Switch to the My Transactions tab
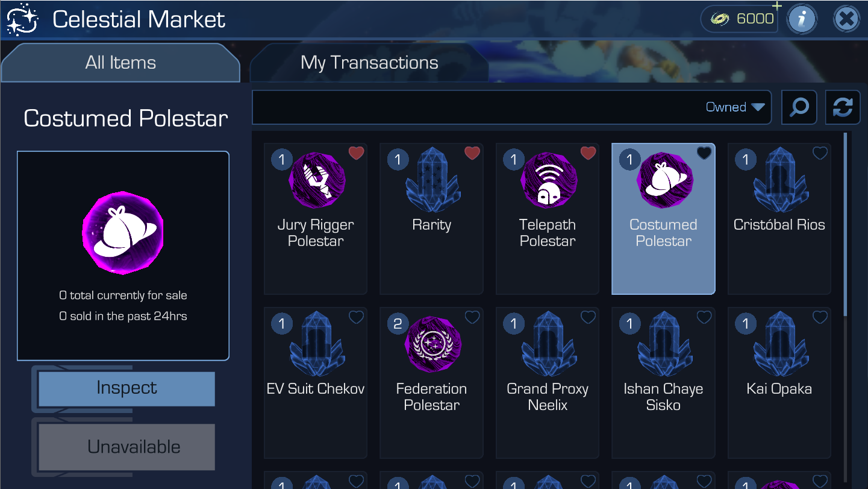This screenshot has height=489, width=868. pos(369,63)
